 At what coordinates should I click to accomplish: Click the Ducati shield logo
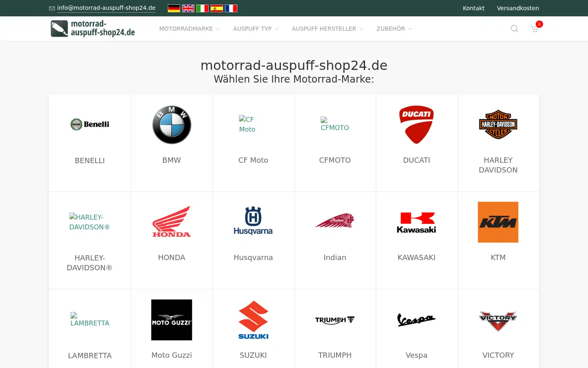tap(416, 125)
